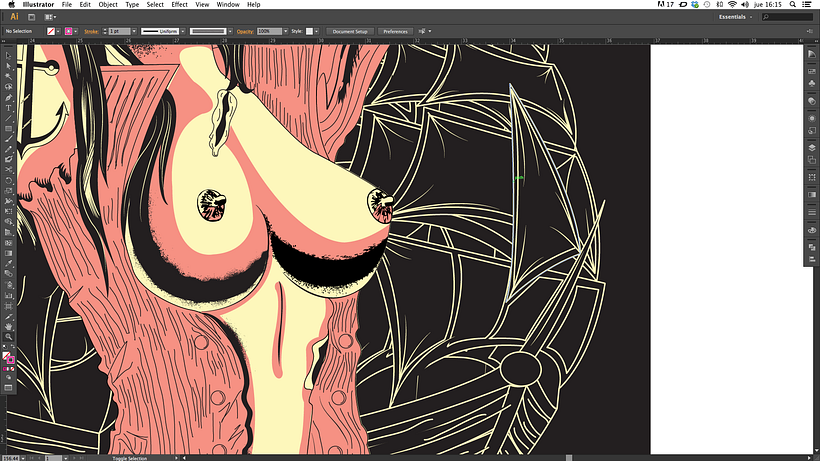820x461 pixels.
Task: Select the Pen tool
Action: (8, 97)
